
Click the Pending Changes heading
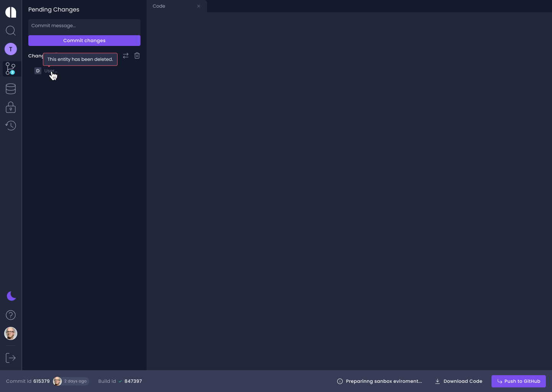[54, 10]
